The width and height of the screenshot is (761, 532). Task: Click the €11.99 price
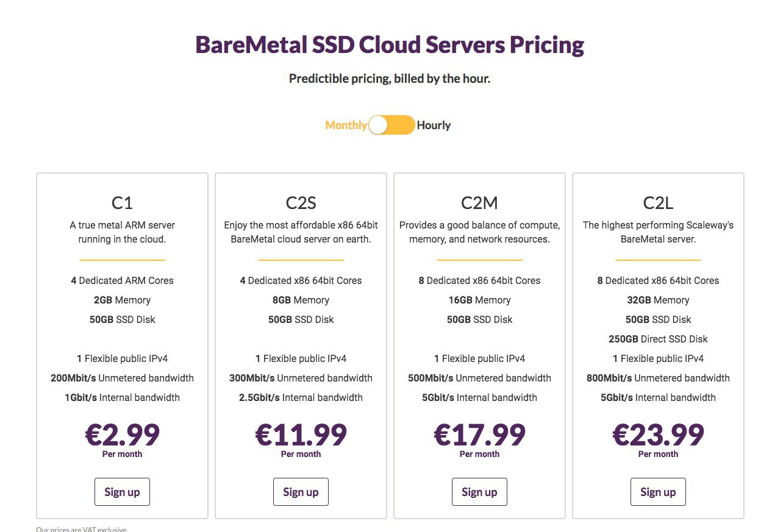click(301, 434)
